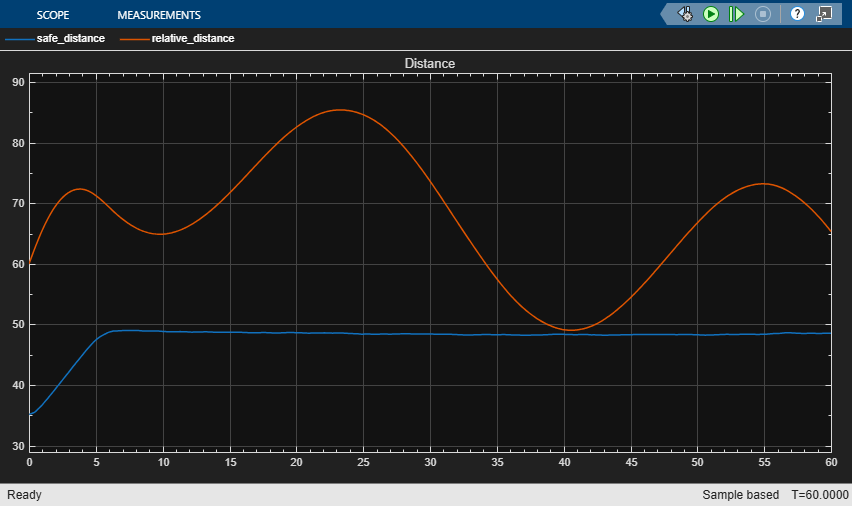Click the T=60.0000 time readout
Image resolution: width=852 pixels, height=506 pixels.
click(819, 495)
